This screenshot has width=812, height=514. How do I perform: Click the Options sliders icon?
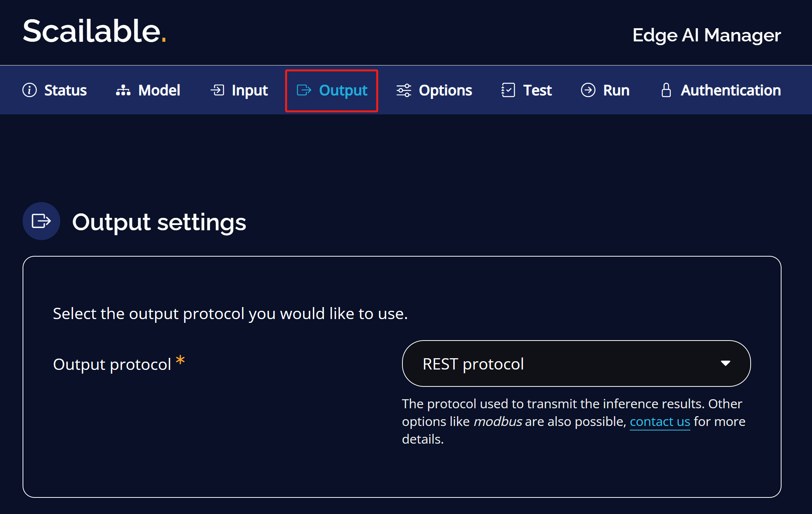(x=404, y=90)
